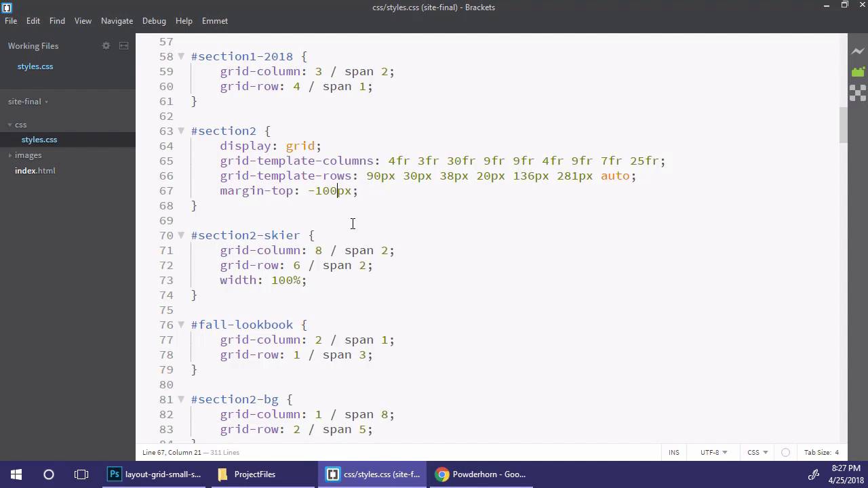868x488 pixels.
Task: Click the Working Files header label
Action: pos(33,46)
